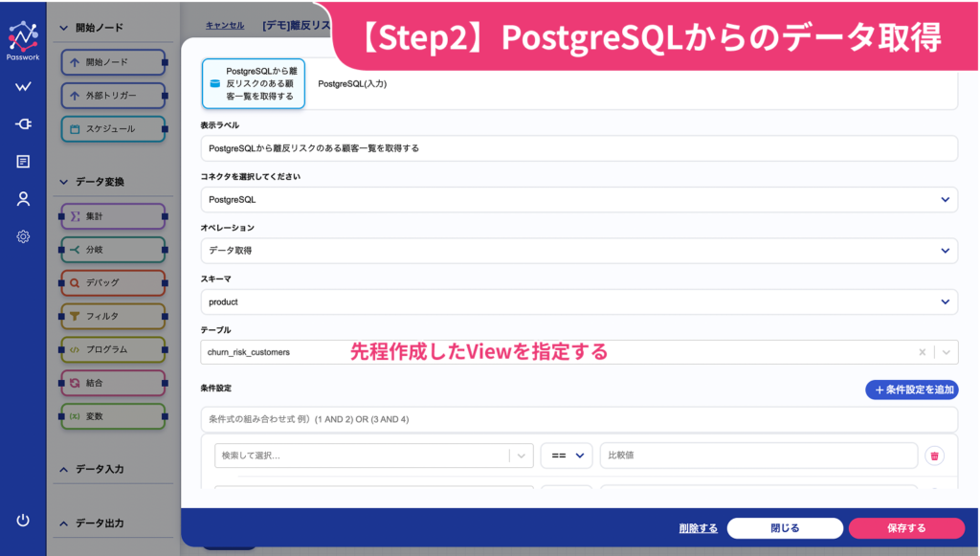
Task: Open the Passwork logo home
Action: [23, 40]
